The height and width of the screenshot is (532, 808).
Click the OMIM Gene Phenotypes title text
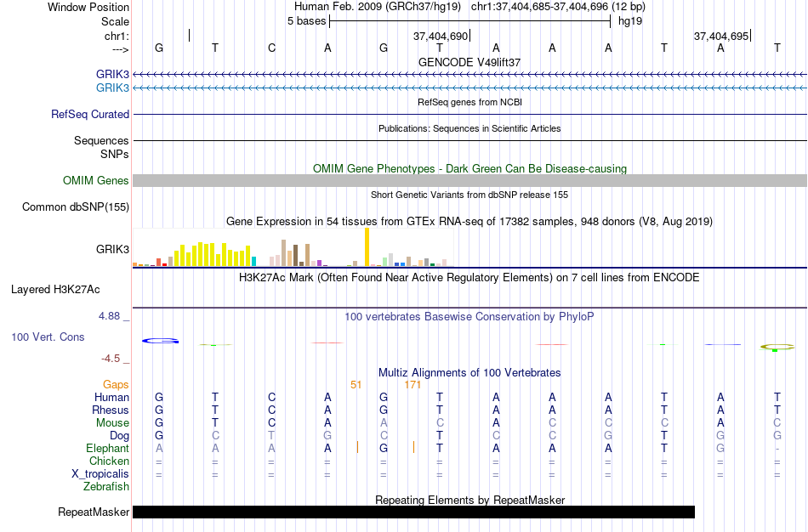point(470,168)
